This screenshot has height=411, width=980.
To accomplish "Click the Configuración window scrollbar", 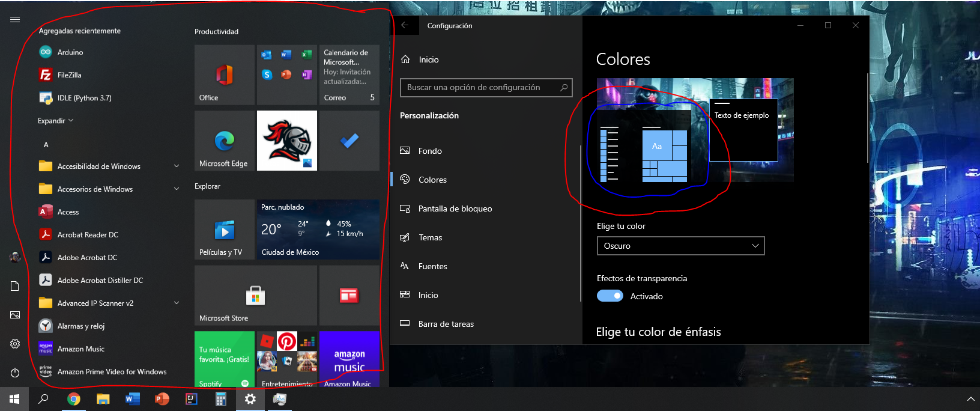I will coord(867,118).
